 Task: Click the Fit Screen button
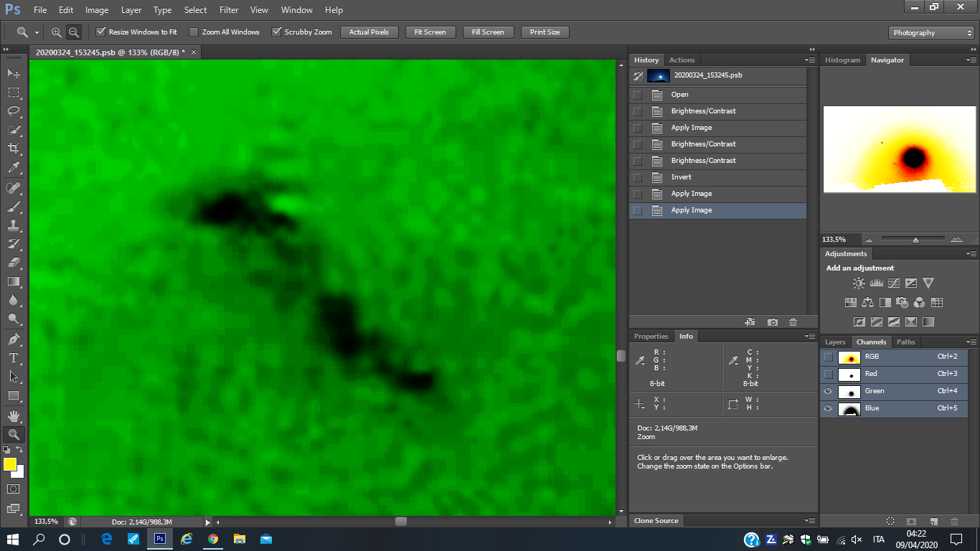[430, 32]
